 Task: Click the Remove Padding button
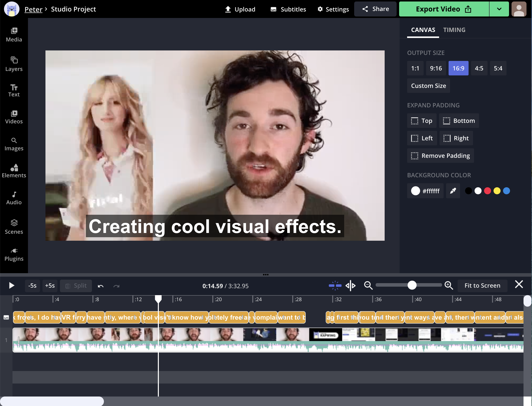coord(440,156)
